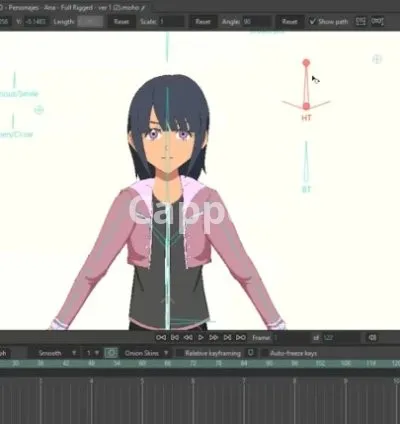Switch to the Ana Full Rigged document tab
This screenshot has height=424, width=400.
point(73,7)
